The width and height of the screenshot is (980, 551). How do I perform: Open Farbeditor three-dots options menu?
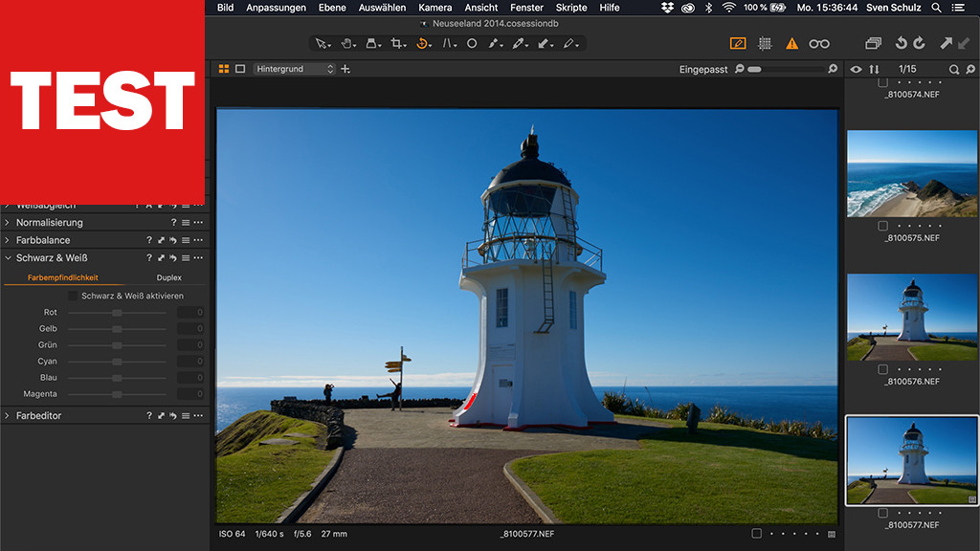pyautogui.click(x=198, y=415)
